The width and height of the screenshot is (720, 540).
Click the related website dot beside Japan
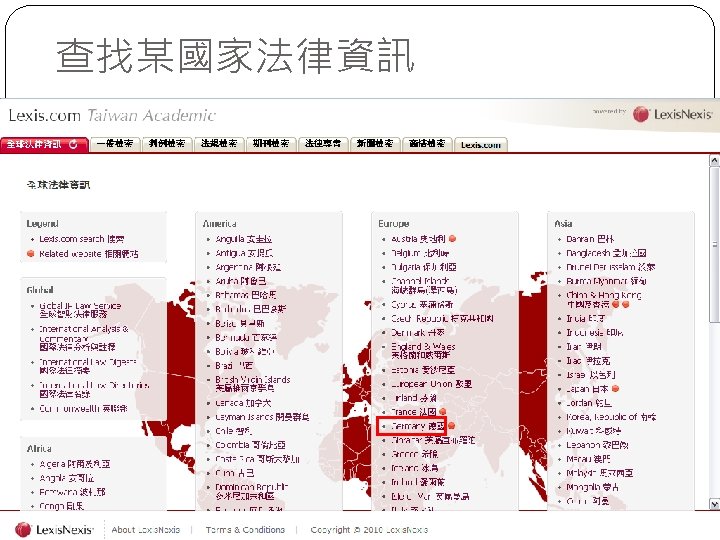point(616,388)
